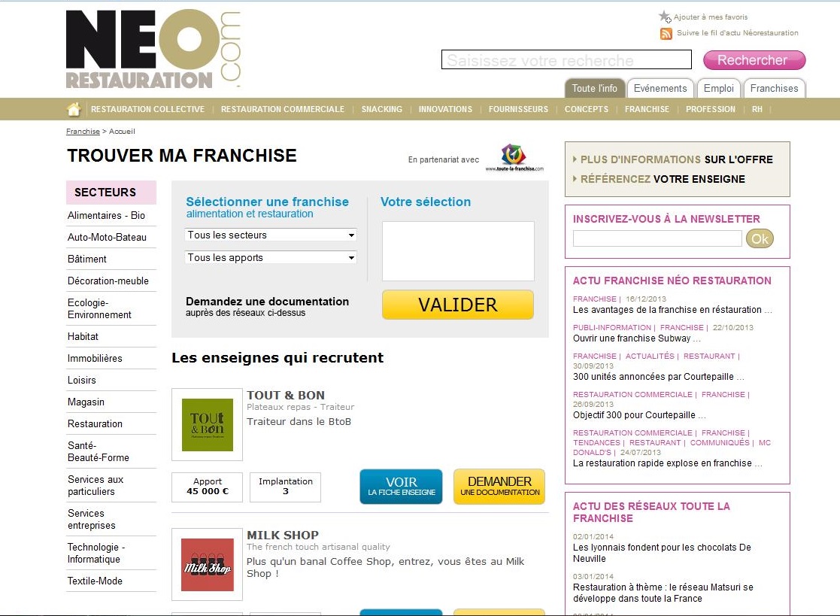Expand the 'Tous les secteurs' dropdown
The width and height of the screenshot is (840, 616).
click(x=271, y=235)
